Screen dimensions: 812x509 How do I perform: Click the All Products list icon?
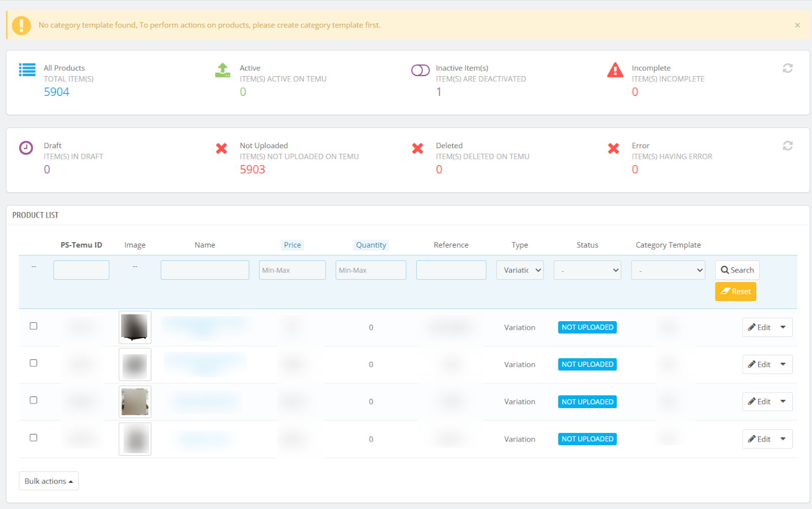tap(27, 70)
